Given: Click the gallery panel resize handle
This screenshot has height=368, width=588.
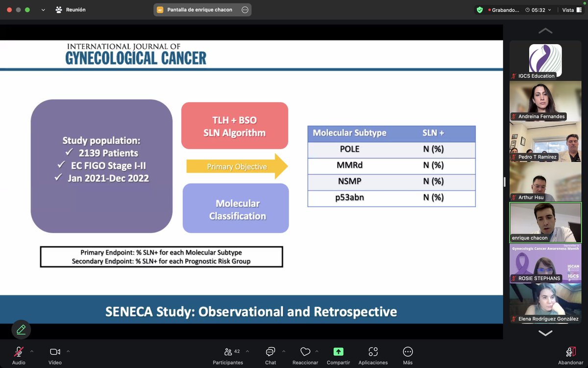Looking at the screenshot, I should click(x=505, y=182).
